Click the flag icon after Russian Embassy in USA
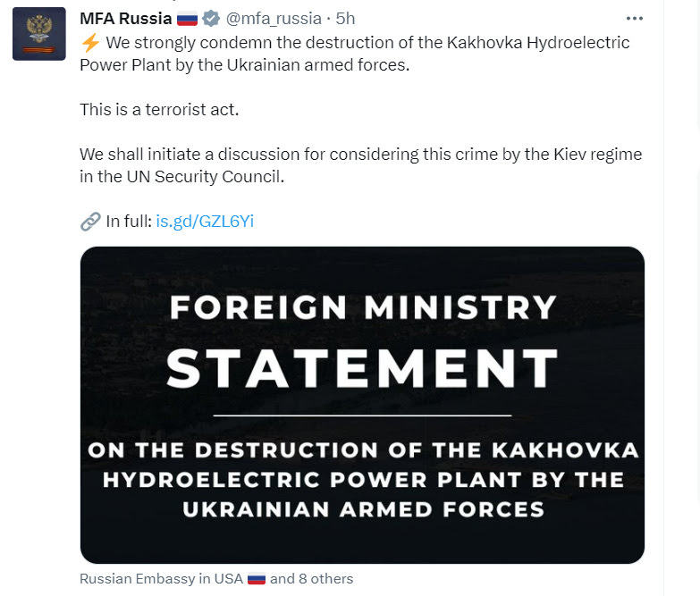Screen dimensions: 700x596 [257, 579]
